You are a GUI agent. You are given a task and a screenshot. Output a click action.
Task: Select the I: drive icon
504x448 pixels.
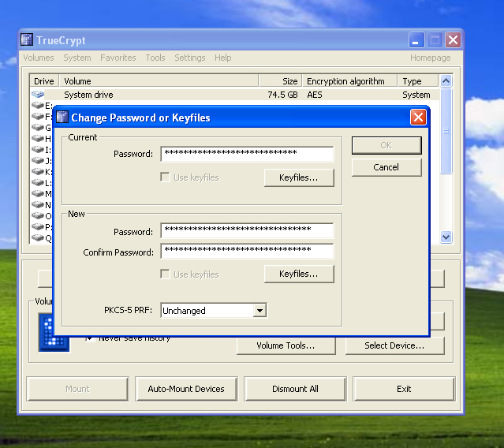(x=38, y=149)
